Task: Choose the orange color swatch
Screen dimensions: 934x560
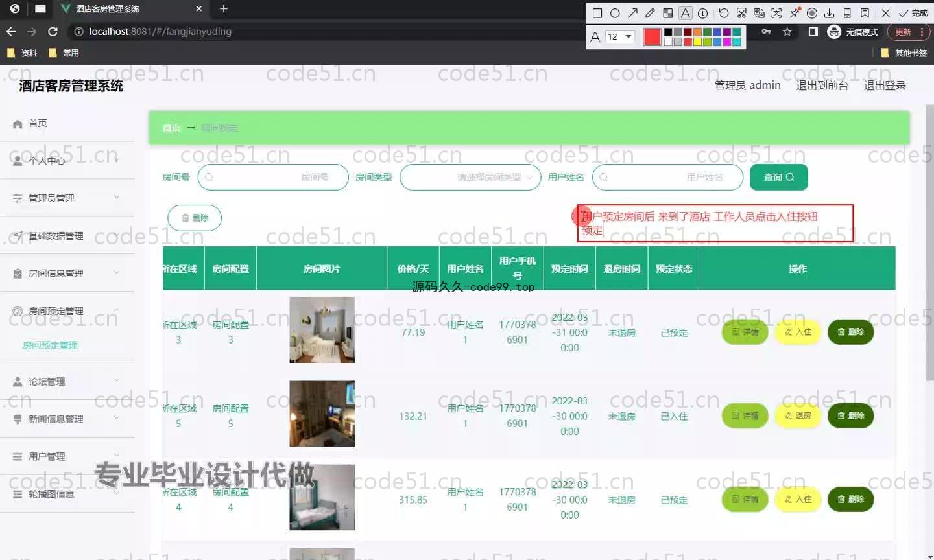Action: [697, 32]
